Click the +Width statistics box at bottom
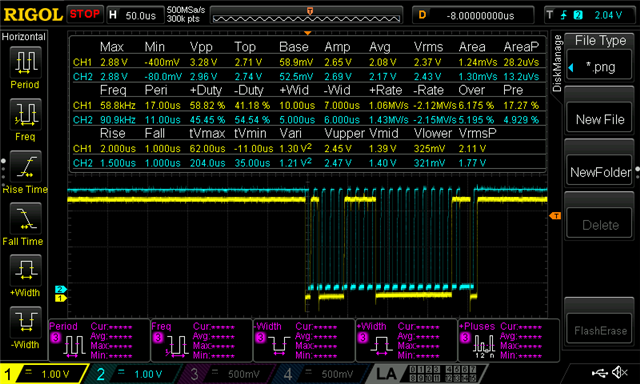The height and width of the screenshot is (384, 640). pyautogui.click(x=407, y=340)
